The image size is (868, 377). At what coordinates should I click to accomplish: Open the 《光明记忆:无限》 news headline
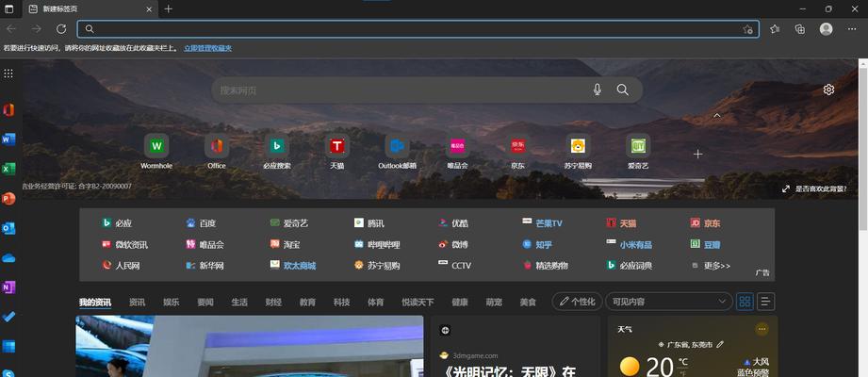coord(508,371)
